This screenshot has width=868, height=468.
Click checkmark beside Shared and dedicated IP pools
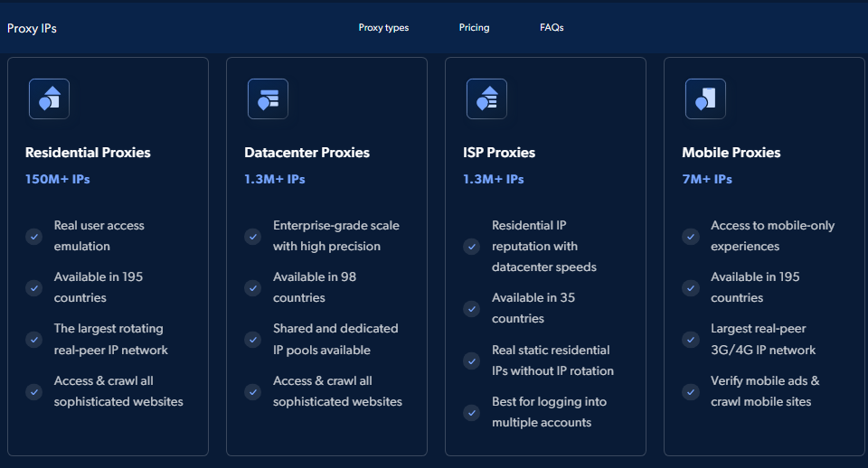(253, 340)
